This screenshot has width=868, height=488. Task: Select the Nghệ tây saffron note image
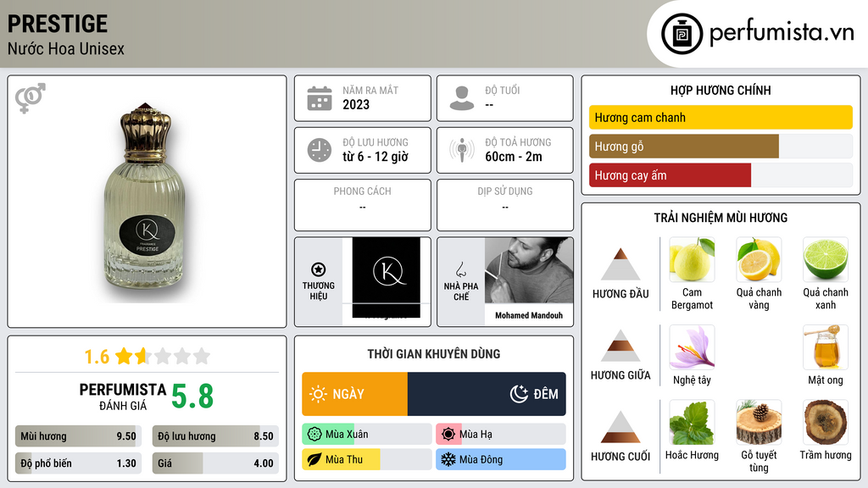(x=692, y=347)
